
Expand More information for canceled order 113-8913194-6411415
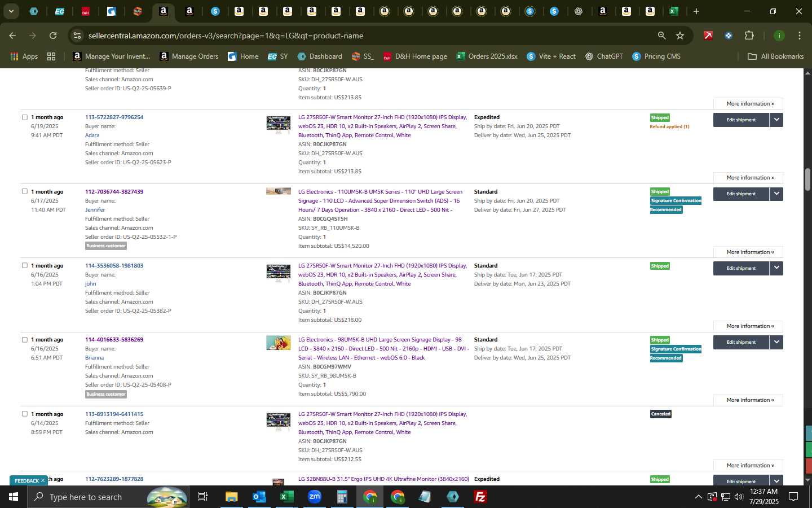[748, 466]
